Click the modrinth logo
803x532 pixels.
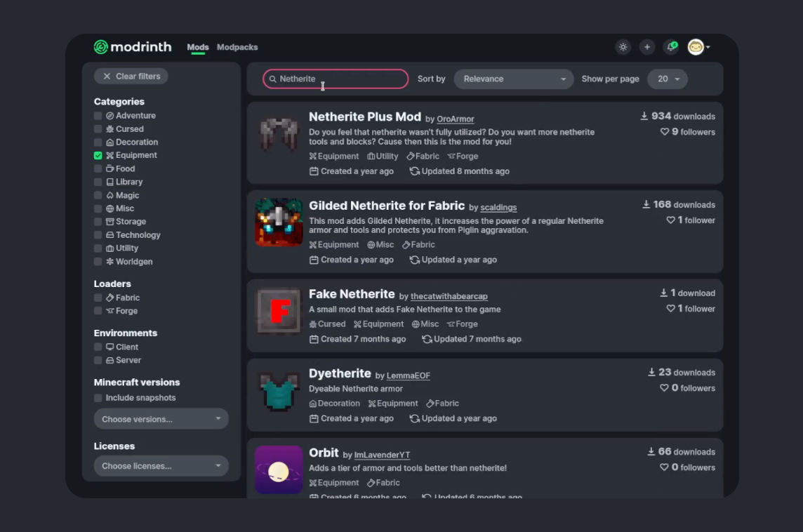point(133,47)
